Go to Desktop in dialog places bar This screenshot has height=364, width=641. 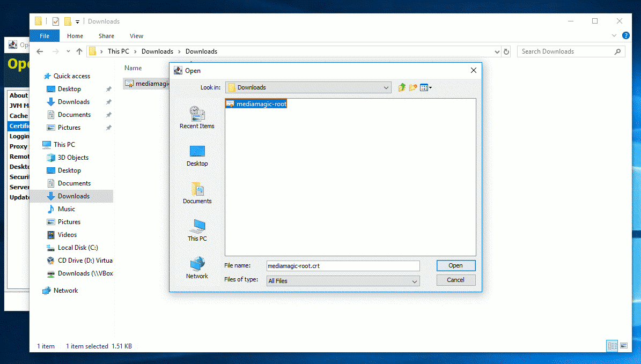click(197, 155)
